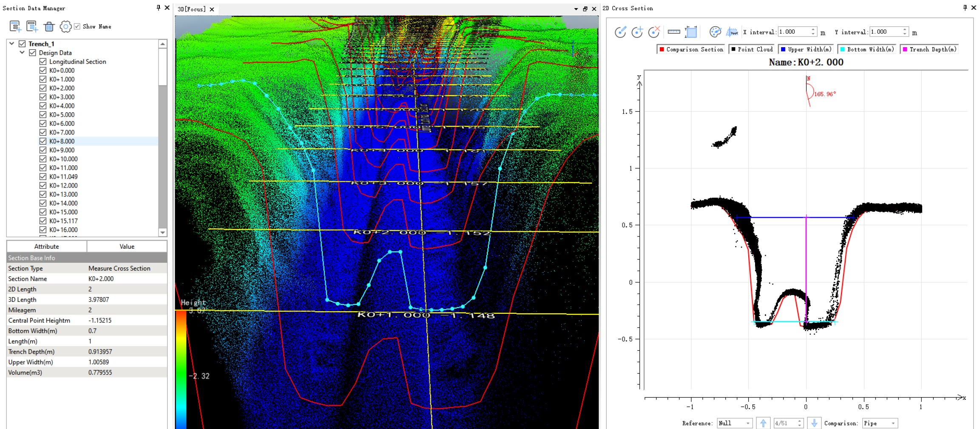Select the K0+12.000 section in the tree
The height and width of the screenshot is (429, 980).
[x=63, y=186]
